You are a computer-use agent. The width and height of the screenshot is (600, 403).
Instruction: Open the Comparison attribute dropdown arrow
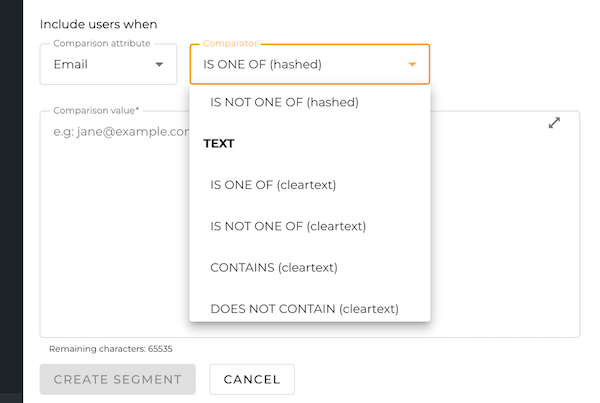pos(158,65)
